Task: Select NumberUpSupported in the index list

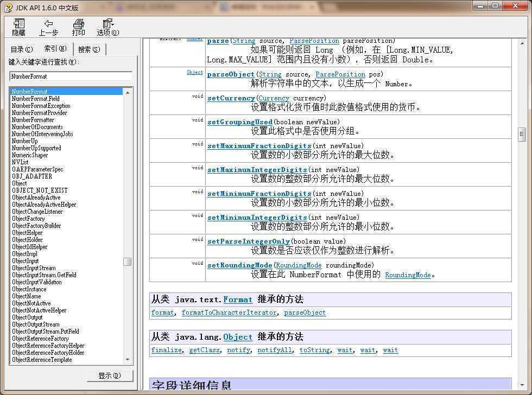Action: [x=36, y=148]
